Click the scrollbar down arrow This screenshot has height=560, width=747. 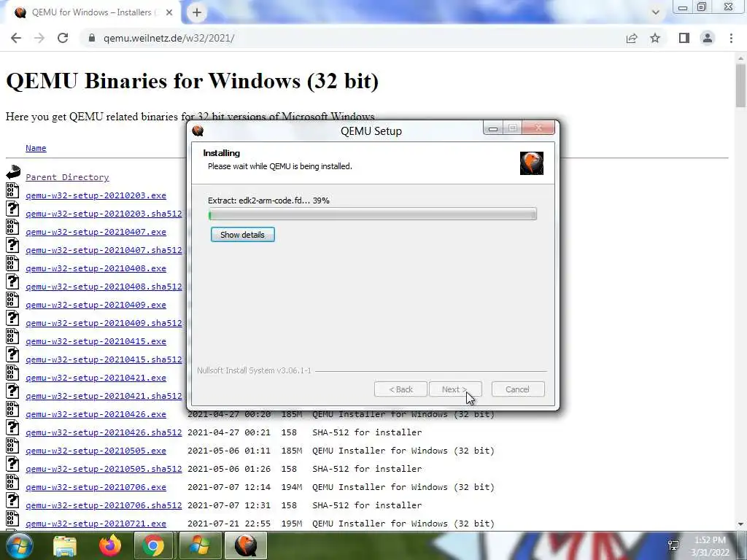coord(741,524)
